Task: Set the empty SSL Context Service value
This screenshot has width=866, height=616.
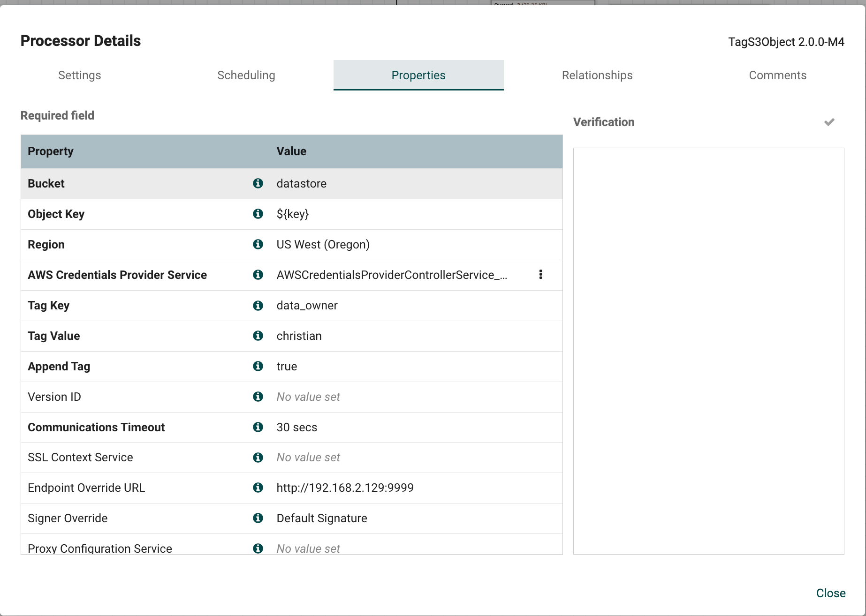Action: (308, 457)
